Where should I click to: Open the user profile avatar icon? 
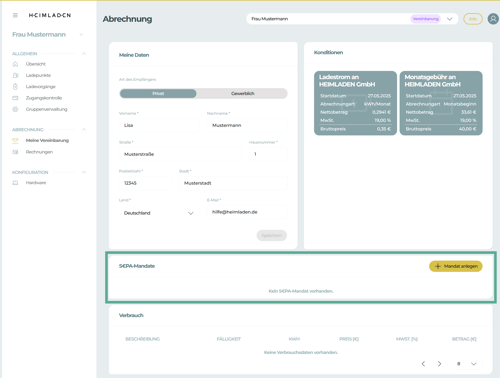coord(493,19)
